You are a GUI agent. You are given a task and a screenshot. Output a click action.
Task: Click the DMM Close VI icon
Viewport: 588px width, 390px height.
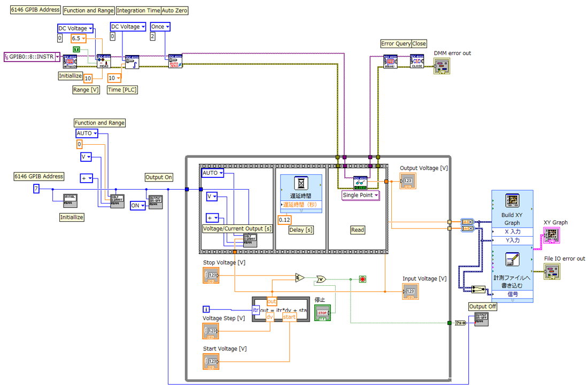(x=417, y=61)
